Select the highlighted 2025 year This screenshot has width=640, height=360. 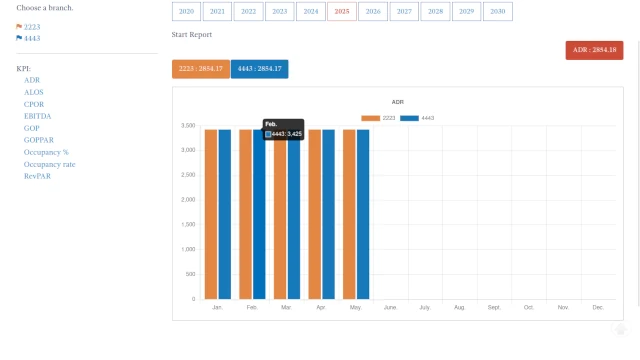pos(342,11)
